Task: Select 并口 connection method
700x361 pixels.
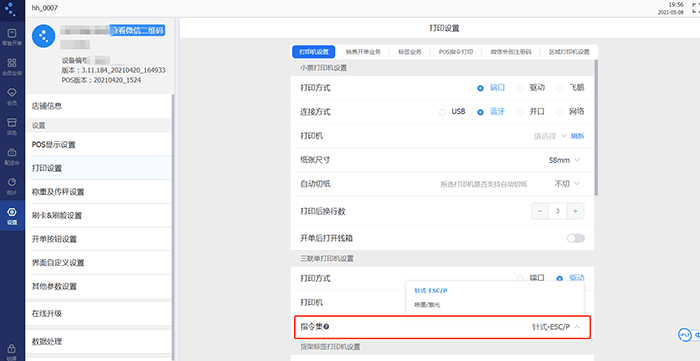Action: coord(531,112)
